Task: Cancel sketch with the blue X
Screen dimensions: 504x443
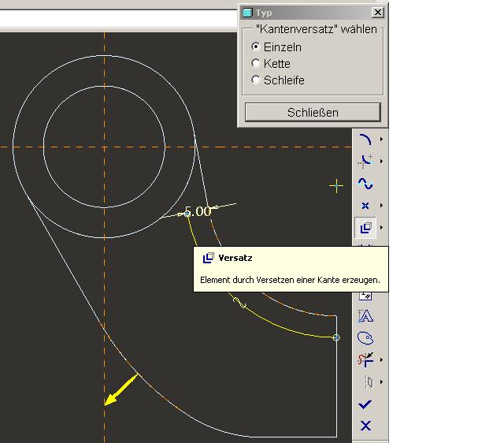Action: click(365, 426)
